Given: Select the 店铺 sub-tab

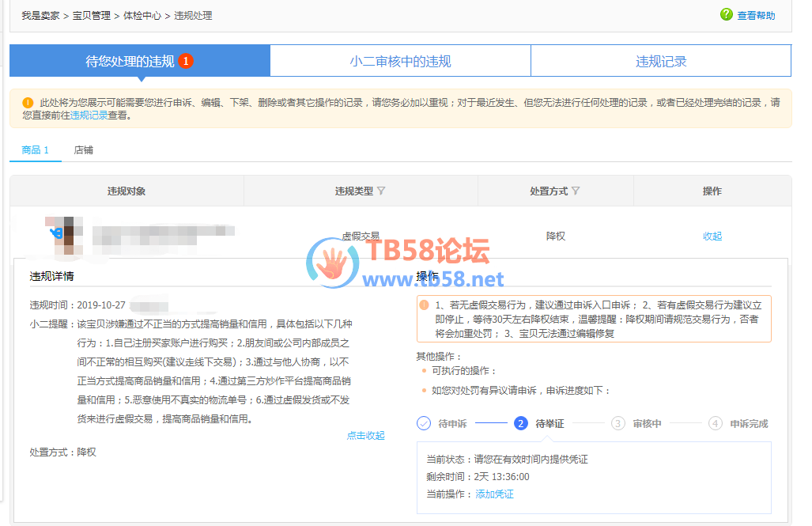Looking at the screenshot, I should tap(83, 149).
